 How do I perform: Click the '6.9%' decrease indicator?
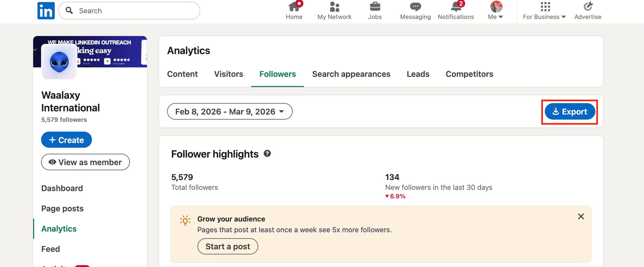pyautogui.click(x=395, y=196)
